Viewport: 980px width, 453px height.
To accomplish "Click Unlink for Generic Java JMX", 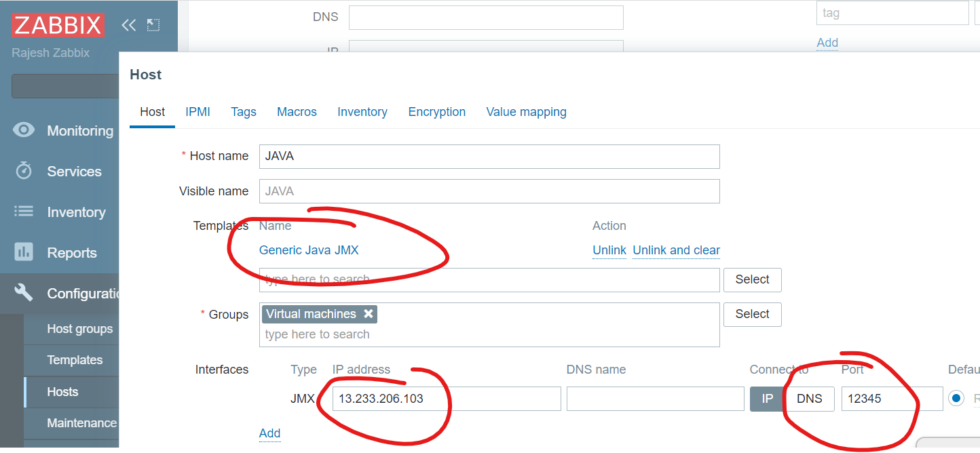I will coord(609,250).
